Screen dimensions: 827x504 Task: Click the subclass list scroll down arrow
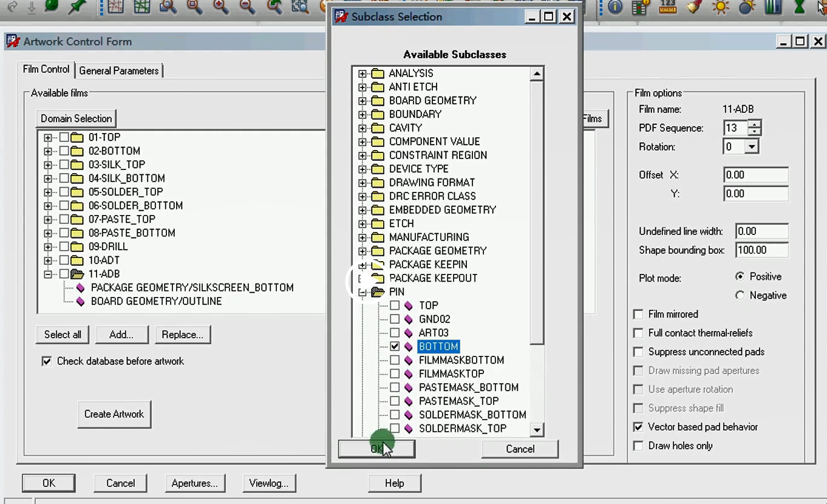tap(537, 430)
